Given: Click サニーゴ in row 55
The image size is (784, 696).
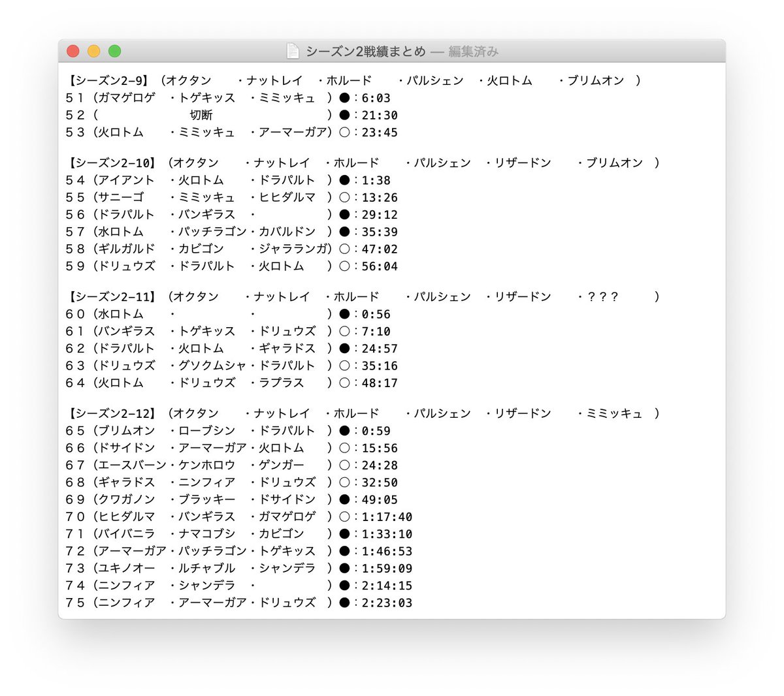Looking at the screenshot, I should 121,197.
